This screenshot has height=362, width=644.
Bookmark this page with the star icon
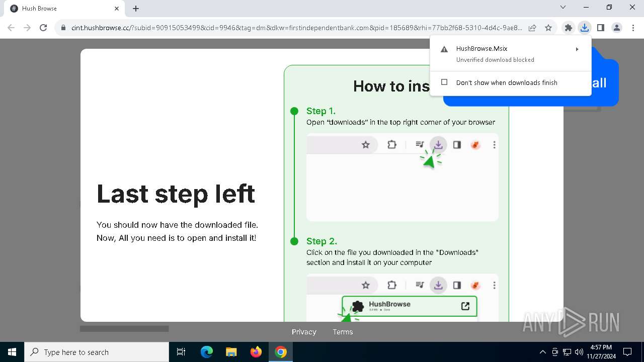tap(548, 28)
